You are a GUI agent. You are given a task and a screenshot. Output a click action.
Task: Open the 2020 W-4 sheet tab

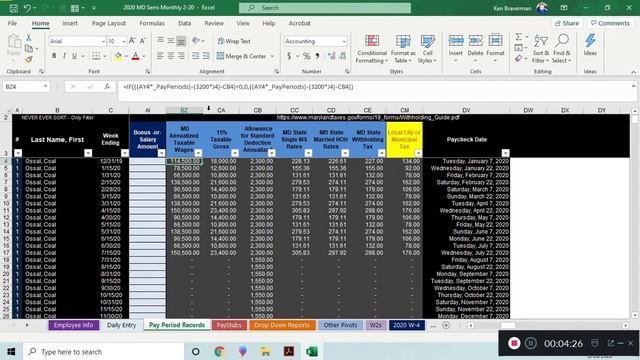pos(407,325)
